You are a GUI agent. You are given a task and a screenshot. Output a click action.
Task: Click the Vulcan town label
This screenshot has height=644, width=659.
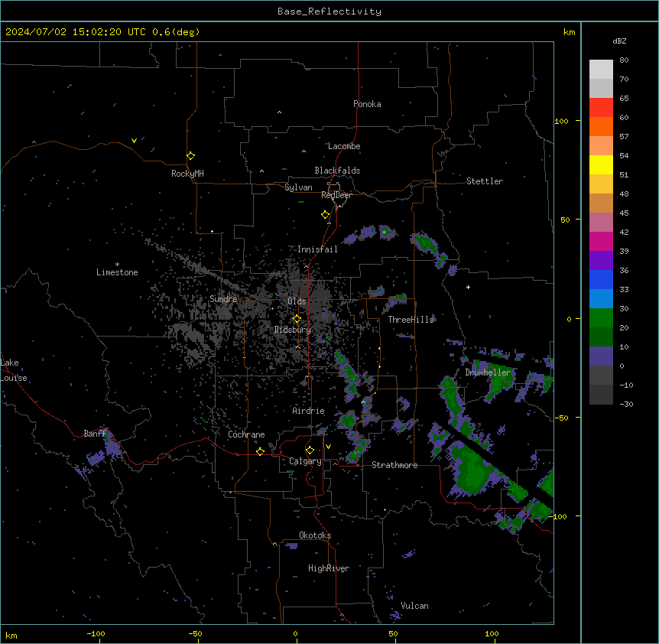coord(414,606)
